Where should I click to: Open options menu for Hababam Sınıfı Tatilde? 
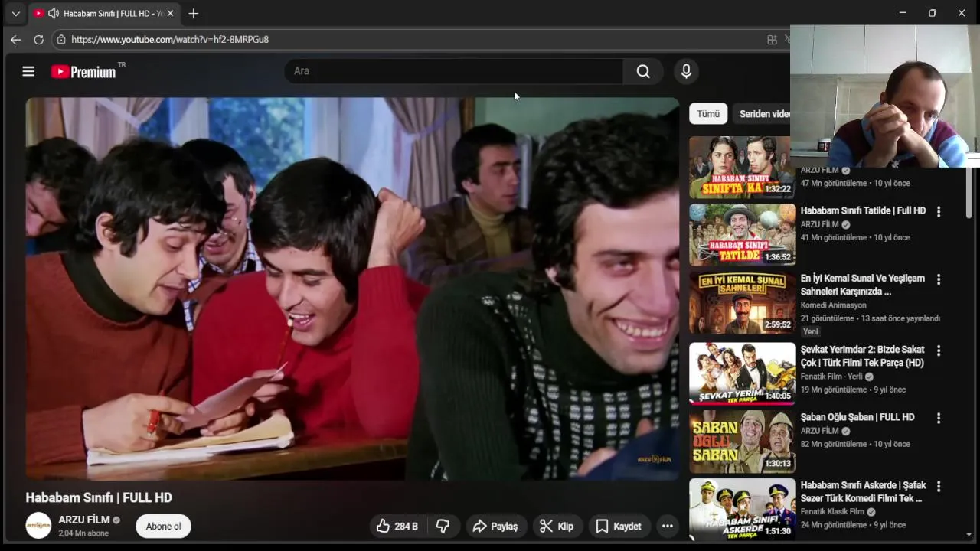(x=938, y=211)
